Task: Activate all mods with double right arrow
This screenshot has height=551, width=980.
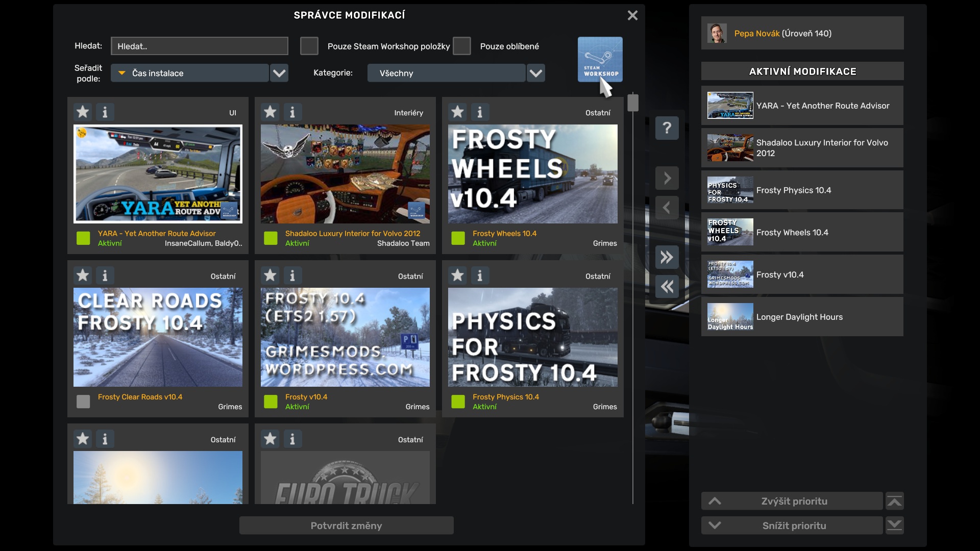Action: point(667,257)
